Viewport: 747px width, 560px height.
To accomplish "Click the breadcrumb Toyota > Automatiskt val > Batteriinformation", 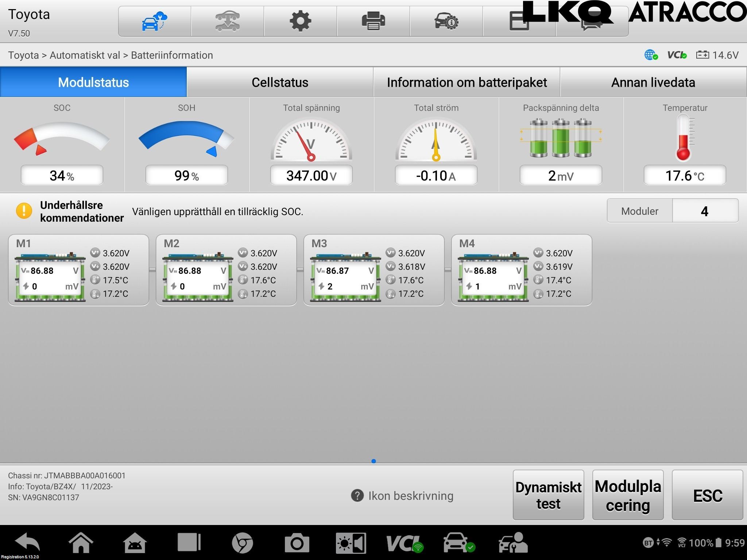I will (x=111, y=55).
